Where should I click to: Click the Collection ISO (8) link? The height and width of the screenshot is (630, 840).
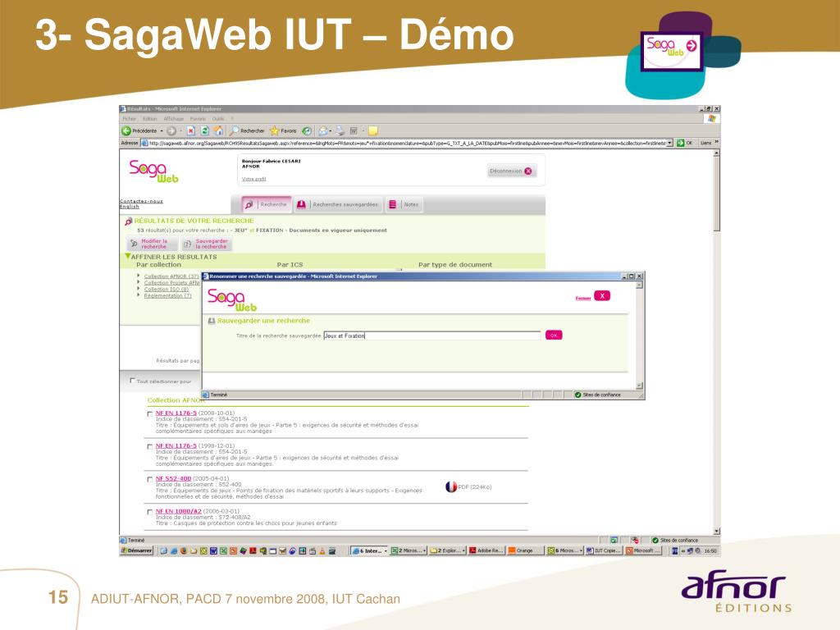(166, 290)
